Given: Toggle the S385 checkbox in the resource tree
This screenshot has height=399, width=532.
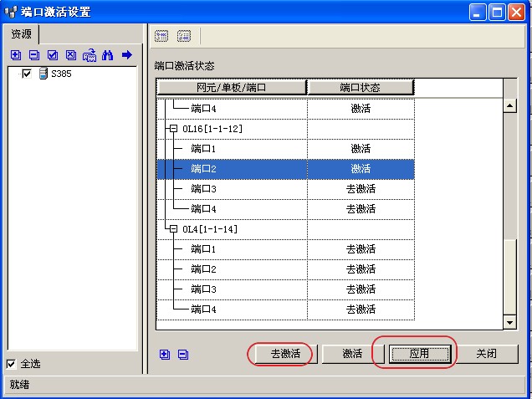Looking at the screenshot, I should click(x=27, y=74).
